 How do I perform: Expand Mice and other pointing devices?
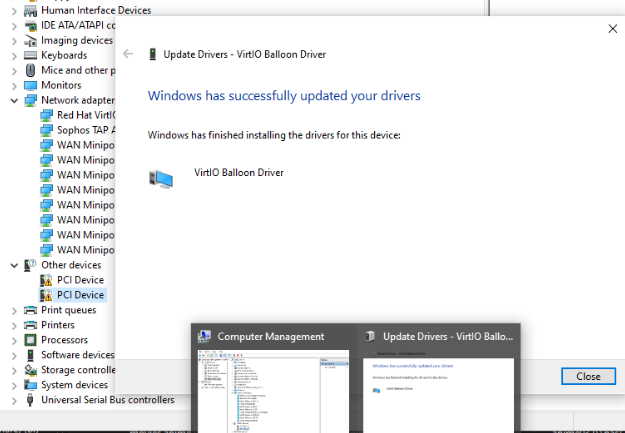pos(14,71)
